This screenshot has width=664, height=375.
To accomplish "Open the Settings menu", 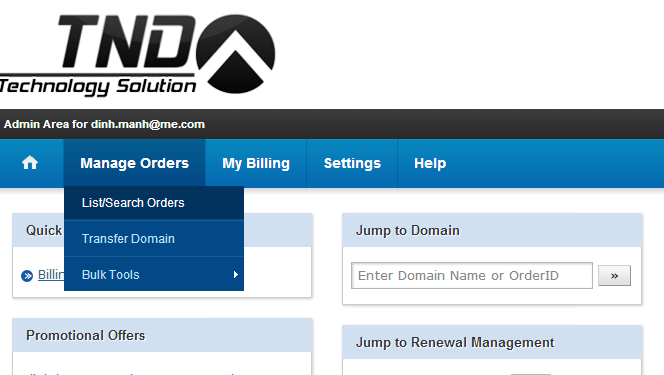I will pyautogui.click(x=352, y=163).
